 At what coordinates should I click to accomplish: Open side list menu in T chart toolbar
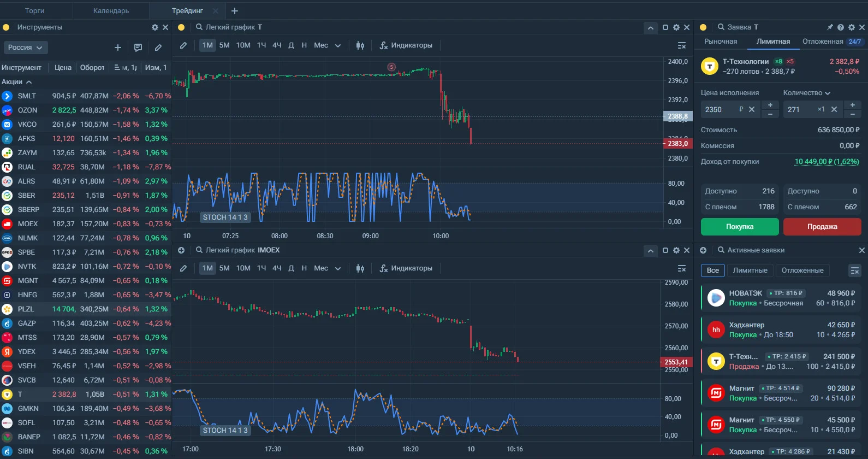point(682,45)
